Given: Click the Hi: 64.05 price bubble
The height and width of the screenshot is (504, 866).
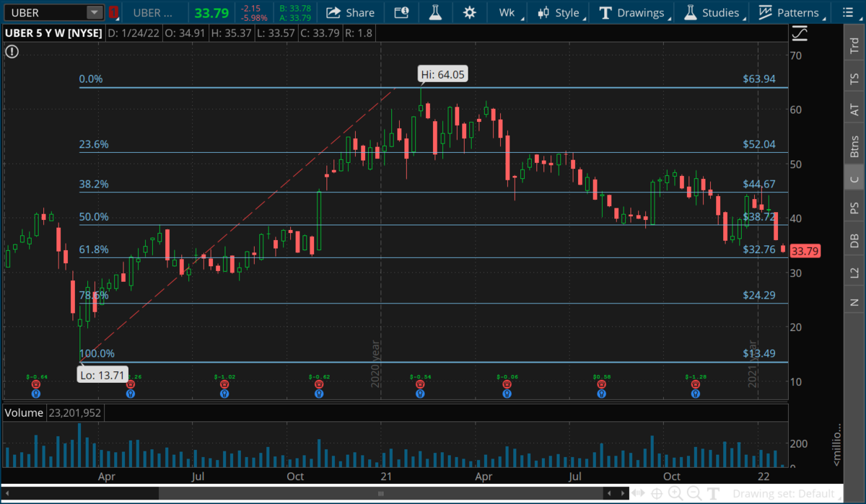Looking at the screenshot, I should coord(442,74).
